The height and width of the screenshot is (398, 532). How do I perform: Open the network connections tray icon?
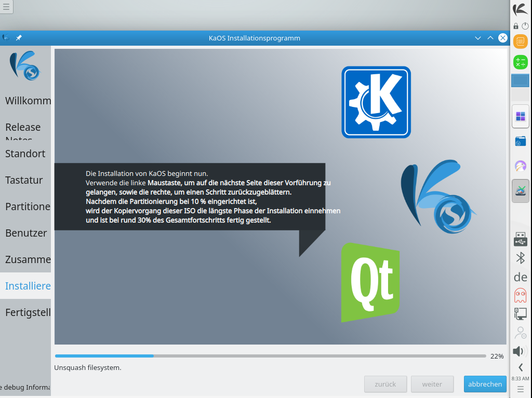pyautogui.click(x=520, y=314)
